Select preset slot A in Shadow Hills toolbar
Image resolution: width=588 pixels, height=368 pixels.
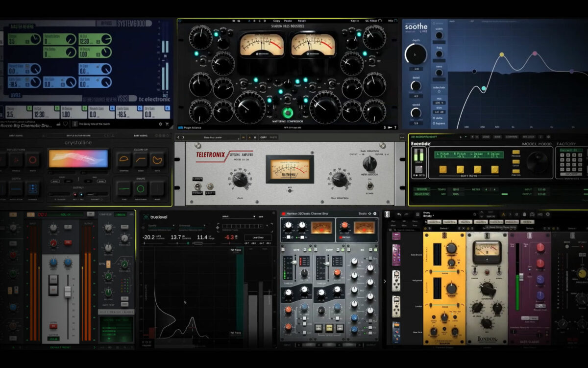248,21
